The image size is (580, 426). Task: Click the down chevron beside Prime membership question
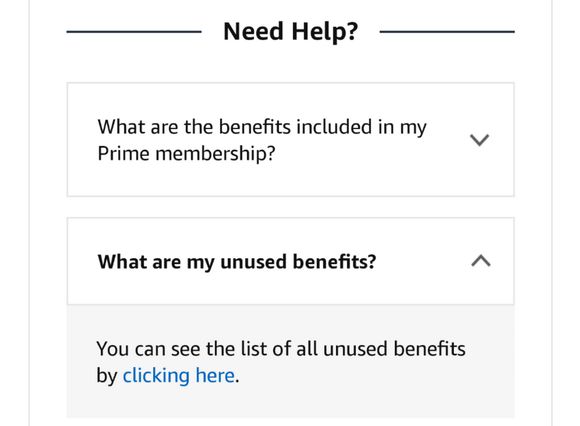pos(479,140)
